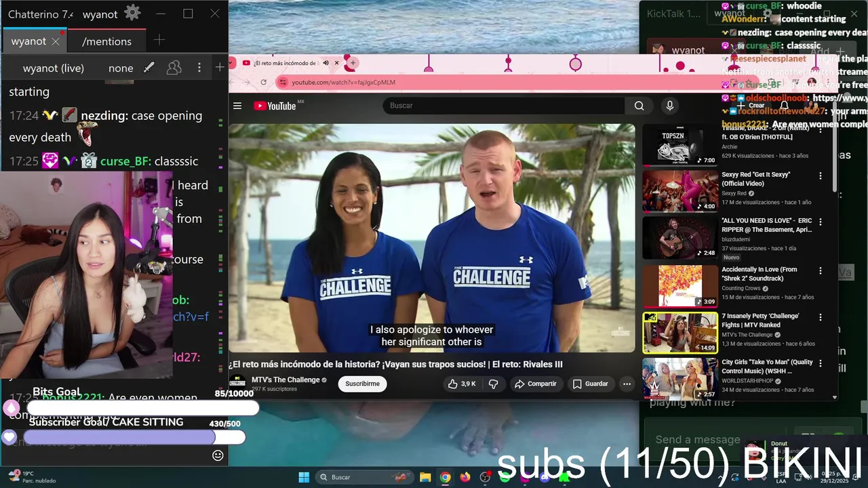This screenshot has width=868, height=488.
Task: Switch to the /mentions tab
Action: [x=106, y=41]
